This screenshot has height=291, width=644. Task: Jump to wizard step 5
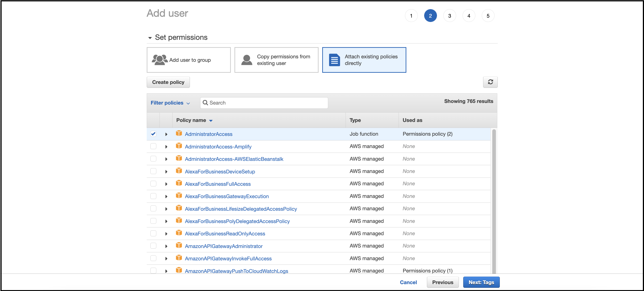[x=488, y=16]
